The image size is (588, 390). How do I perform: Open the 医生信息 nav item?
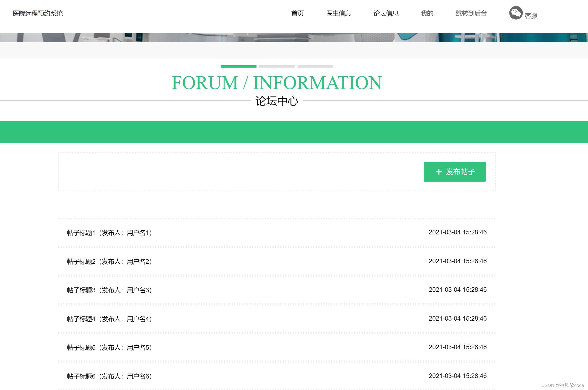[x=339, y=13]
